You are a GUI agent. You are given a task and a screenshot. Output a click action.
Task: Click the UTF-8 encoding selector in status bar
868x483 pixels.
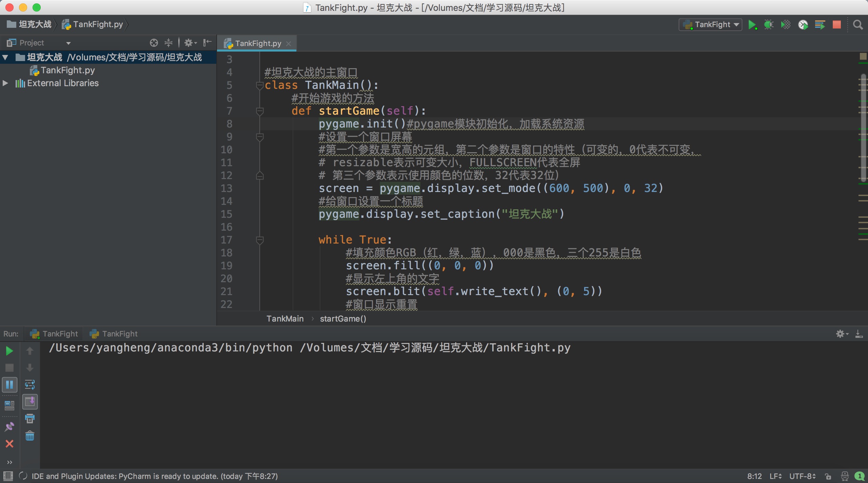[802, 476]
